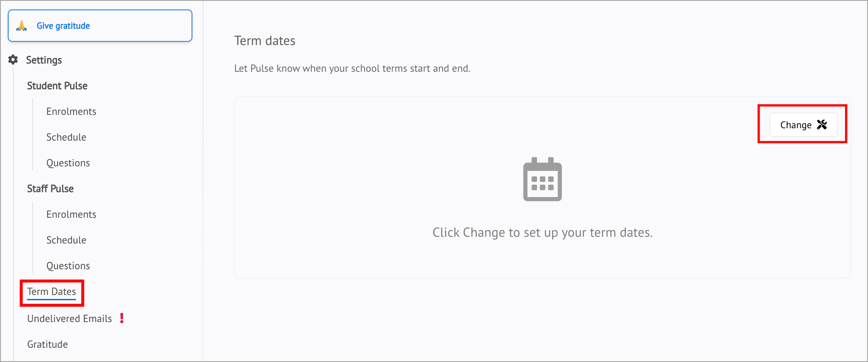Click the Settings gear icon
Screen dimensions: 868x362
click(x=13, y=60)
